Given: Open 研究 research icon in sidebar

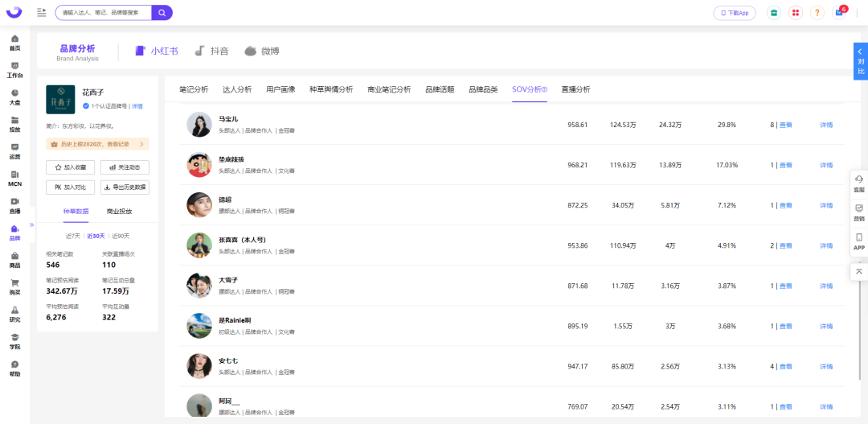Looking at the screenshot, I should click(x=15, y=315).
